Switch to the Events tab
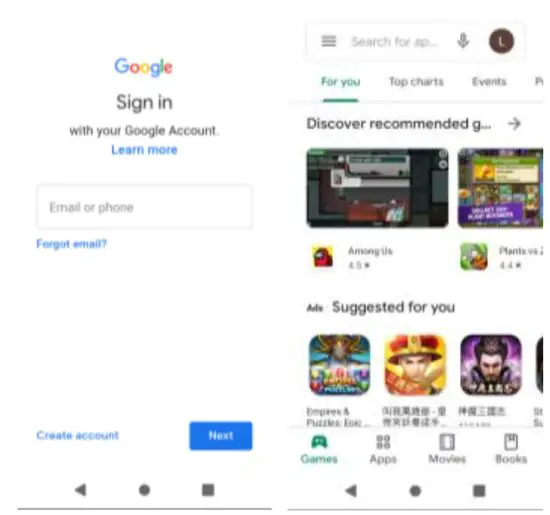The height and width of the screenshot is (515, 550). click(489, 82)
